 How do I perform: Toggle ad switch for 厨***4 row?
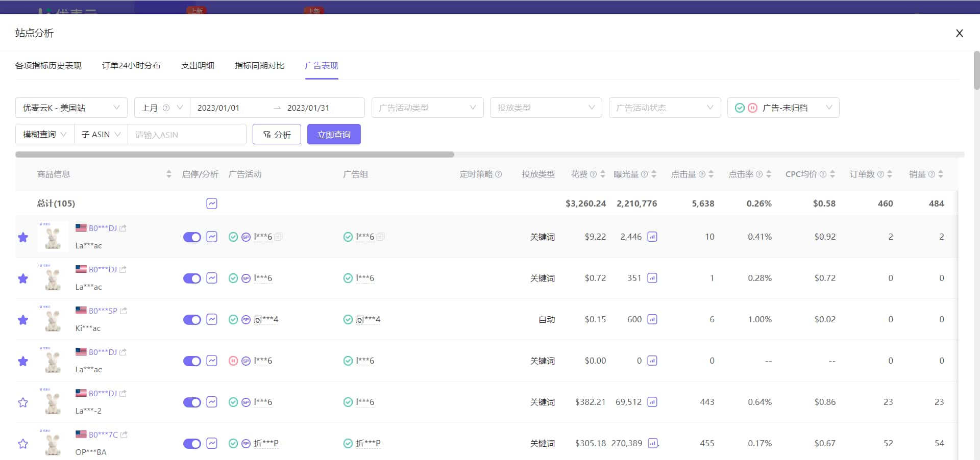[192, 320]
